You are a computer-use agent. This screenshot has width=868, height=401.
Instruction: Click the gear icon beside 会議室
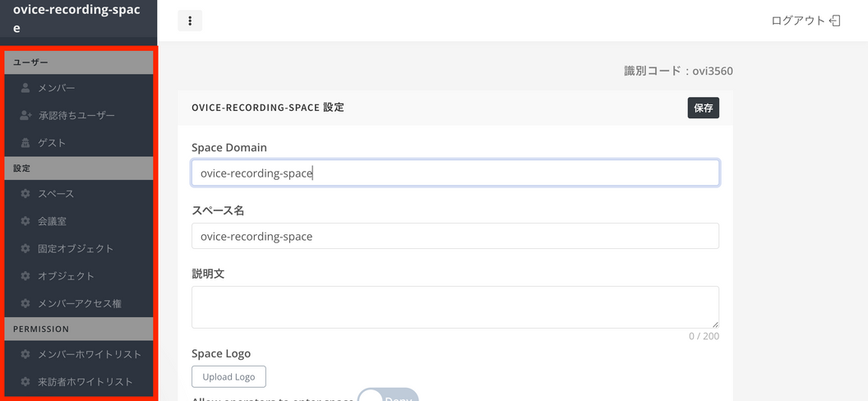[x=25, y=221]
